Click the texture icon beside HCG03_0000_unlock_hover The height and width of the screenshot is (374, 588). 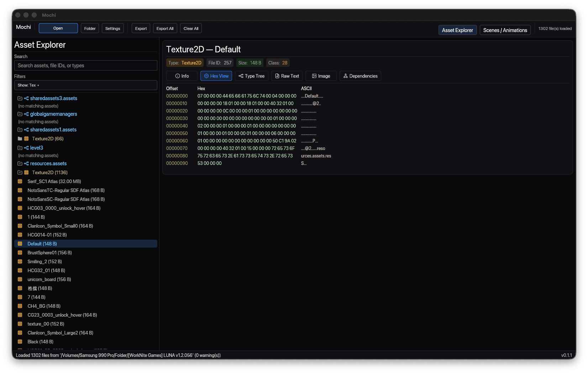[x=20, y=208]
